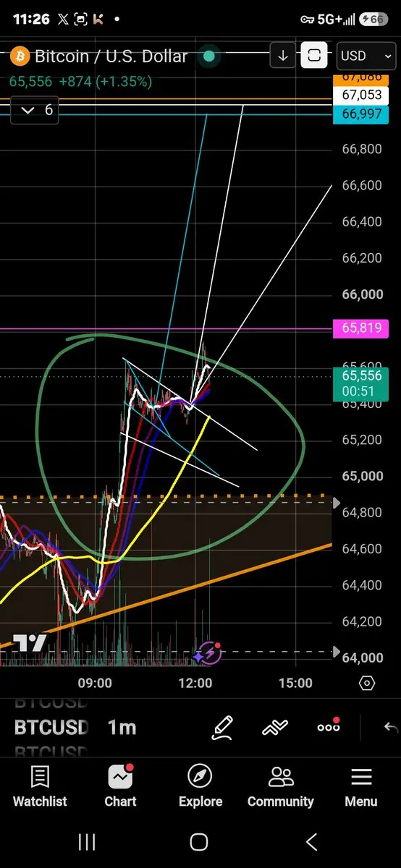Change the 1m timeframe interval
This screenshot has width=401, height=868.
(x=122, y=728)
